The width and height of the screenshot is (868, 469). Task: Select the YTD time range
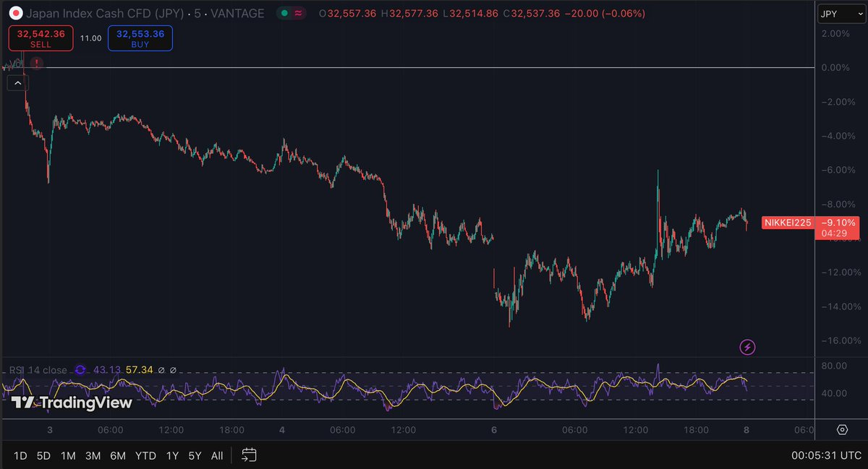(145, 456)
